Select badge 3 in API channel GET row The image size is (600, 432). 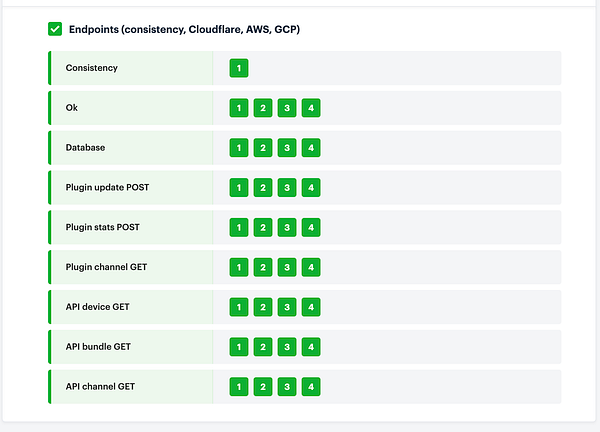click(x=287, y=386)
